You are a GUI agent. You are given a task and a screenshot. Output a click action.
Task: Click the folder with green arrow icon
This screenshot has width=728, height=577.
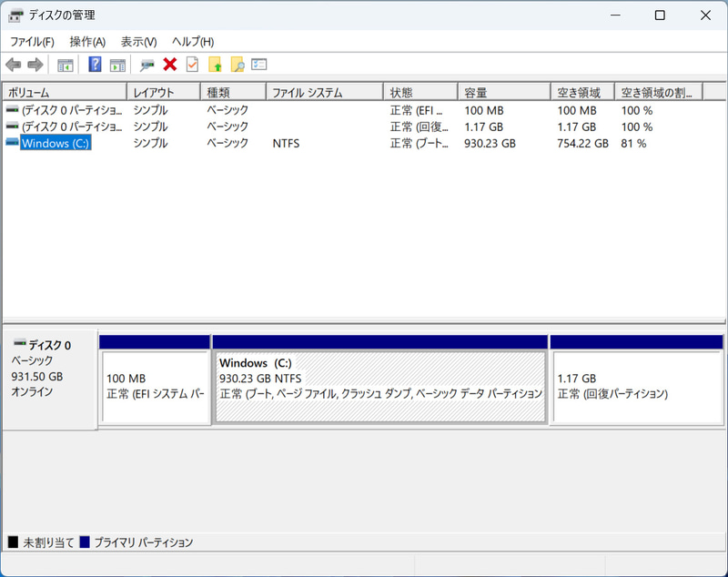[215, 65]
